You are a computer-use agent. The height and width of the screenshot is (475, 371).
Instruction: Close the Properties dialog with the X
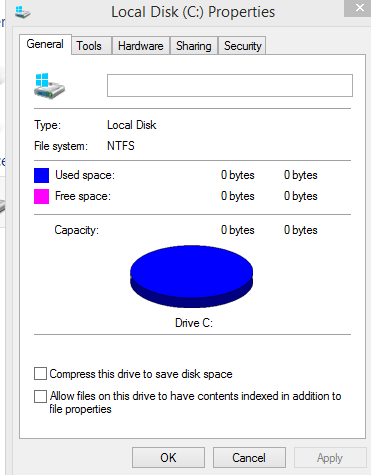pos(359,8)
